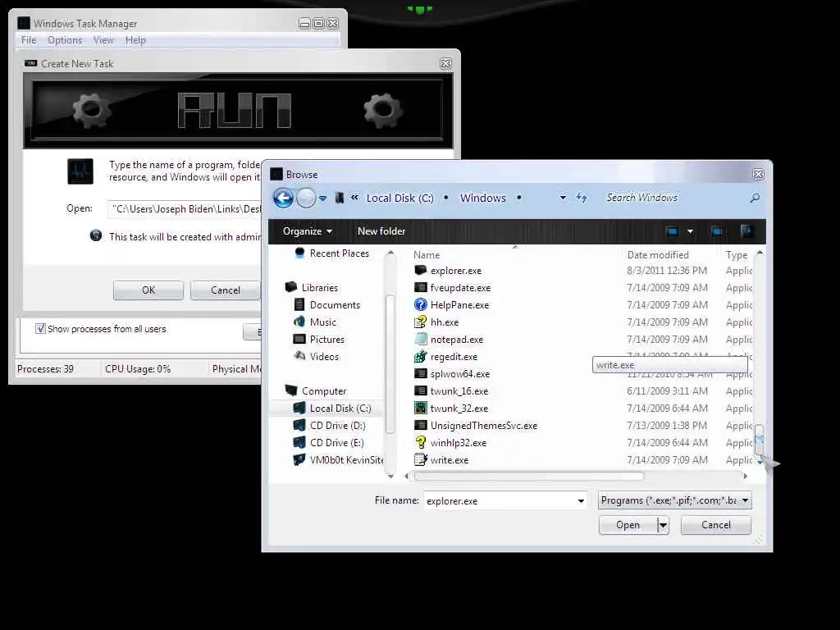Open Pictures library
Image resolution: width=840 pixels, height=630 pixels.
(326, 339)
